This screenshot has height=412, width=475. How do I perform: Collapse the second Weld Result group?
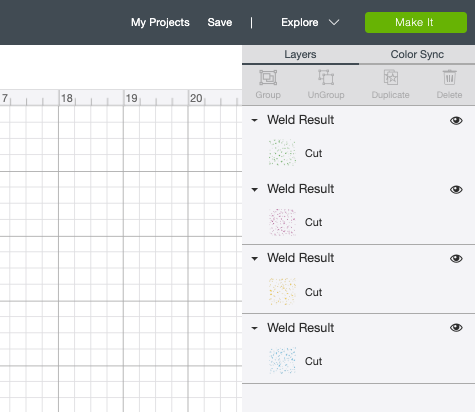tap(255, 190)
